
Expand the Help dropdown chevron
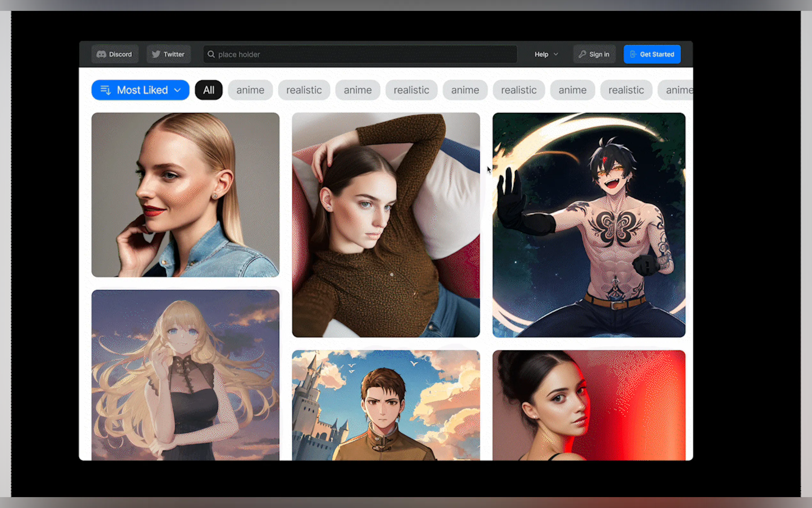tap(556, 54)
